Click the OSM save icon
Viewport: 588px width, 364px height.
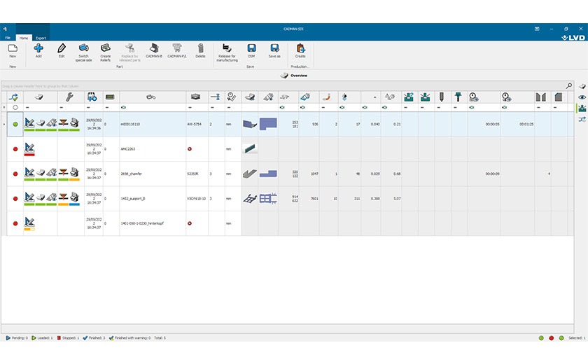point(251,49)
